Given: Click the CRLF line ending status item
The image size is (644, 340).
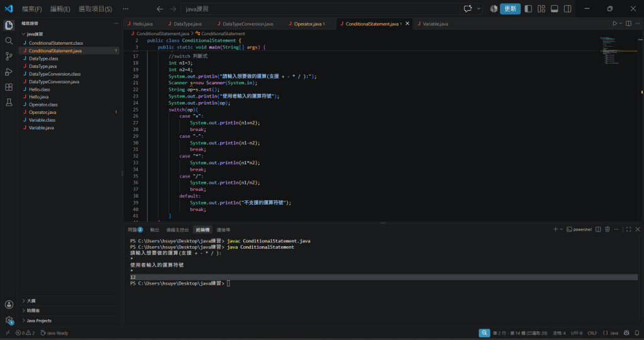Looking at the screenshot, I should [592, 333].
